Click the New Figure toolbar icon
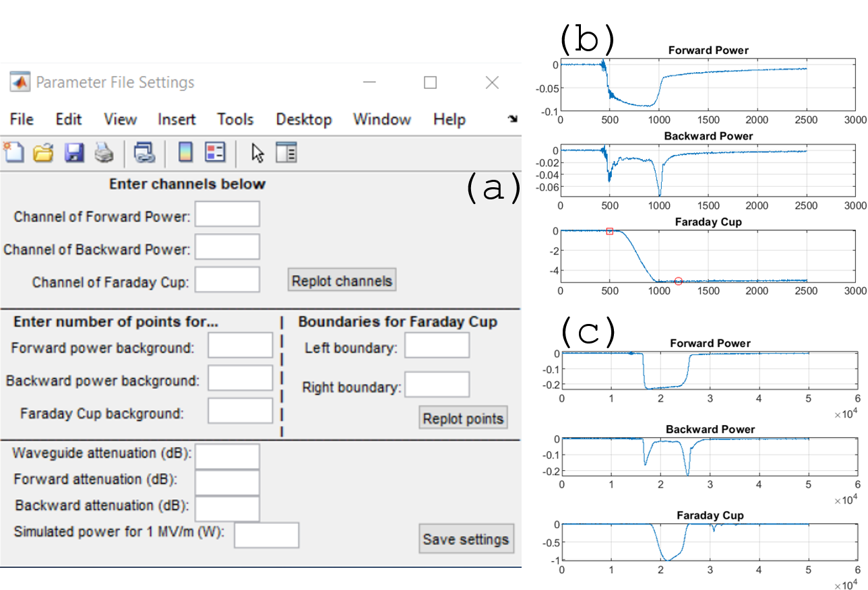 pyautogui.click(x=14, y=153)
